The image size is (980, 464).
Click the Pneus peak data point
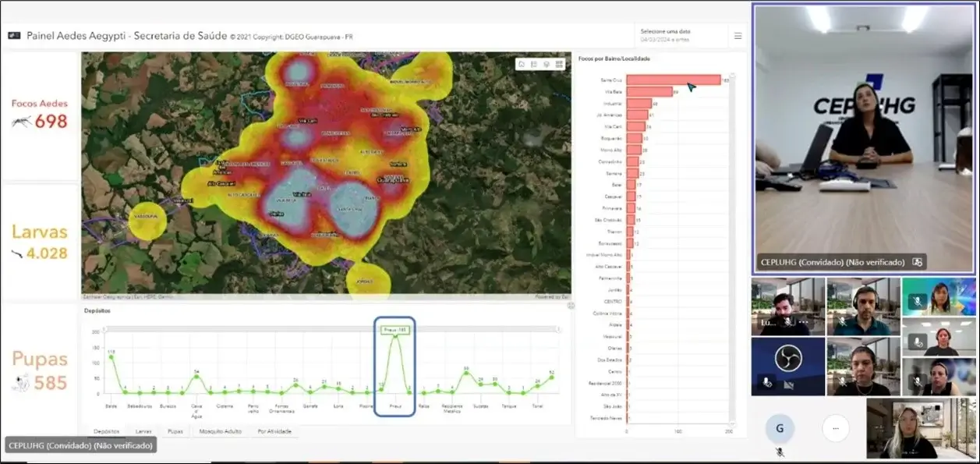395,335
